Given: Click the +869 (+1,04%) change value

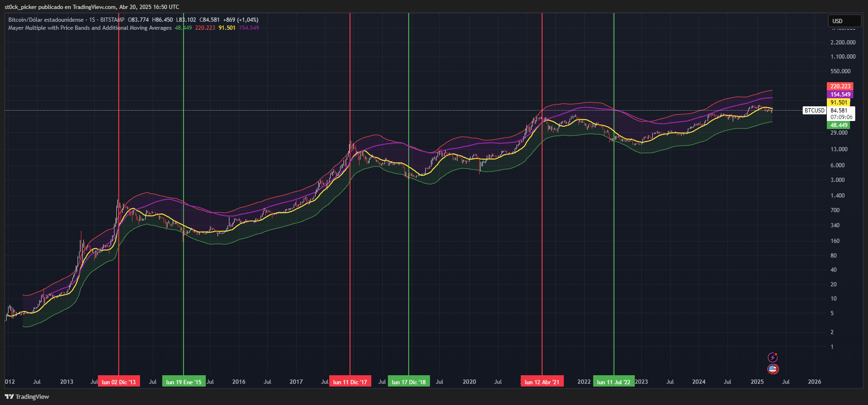Looking at the screenshot, I should (x=241, y=20).
